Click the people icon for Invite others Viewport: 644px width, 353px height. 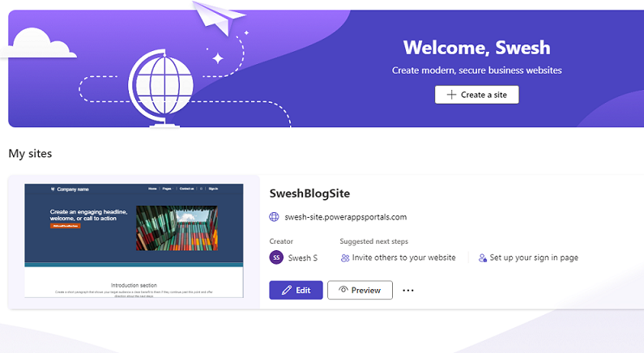tap(345, 257)
